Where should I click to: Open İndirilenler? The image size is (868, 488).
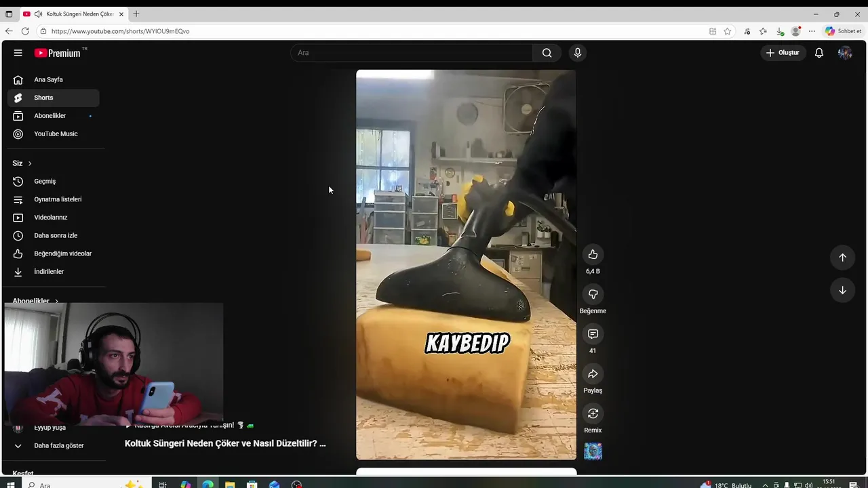54,272
